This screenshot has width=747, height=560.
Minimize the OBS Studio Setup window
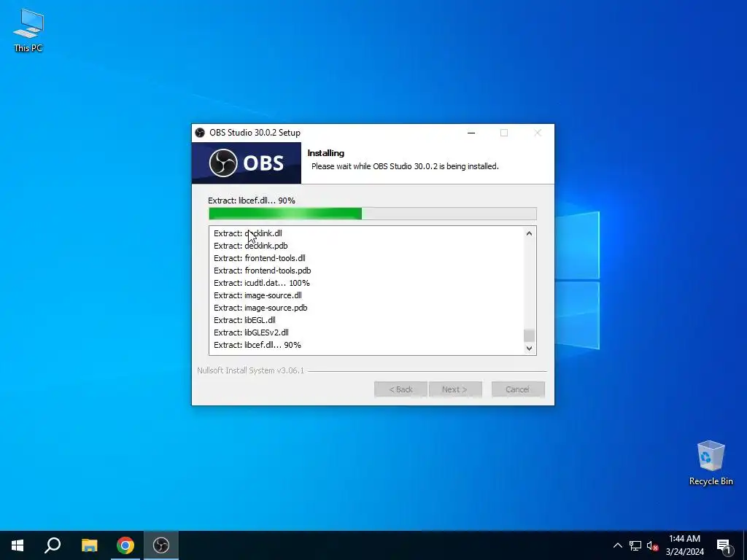[x=471, y=133]
